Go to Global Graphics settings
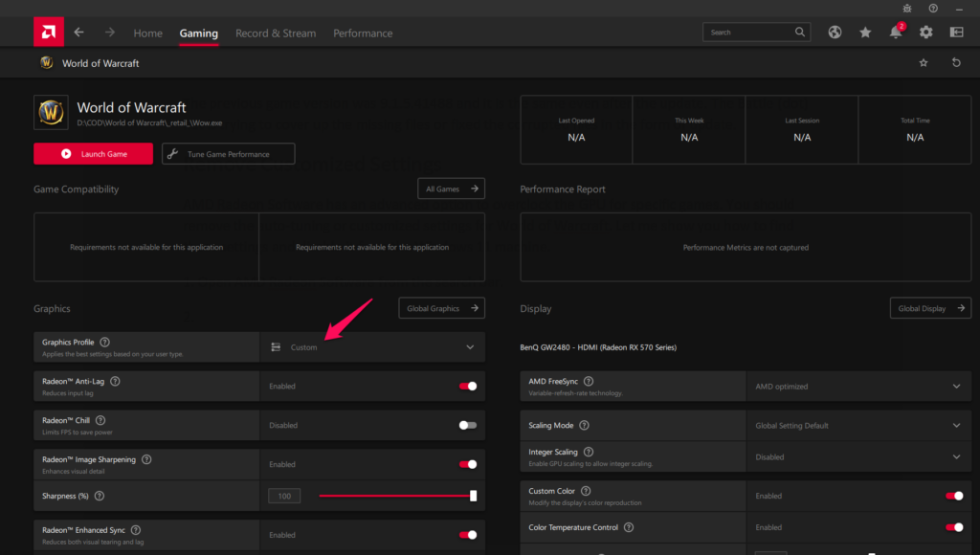 pyautogui.click(x=442, y=308)
